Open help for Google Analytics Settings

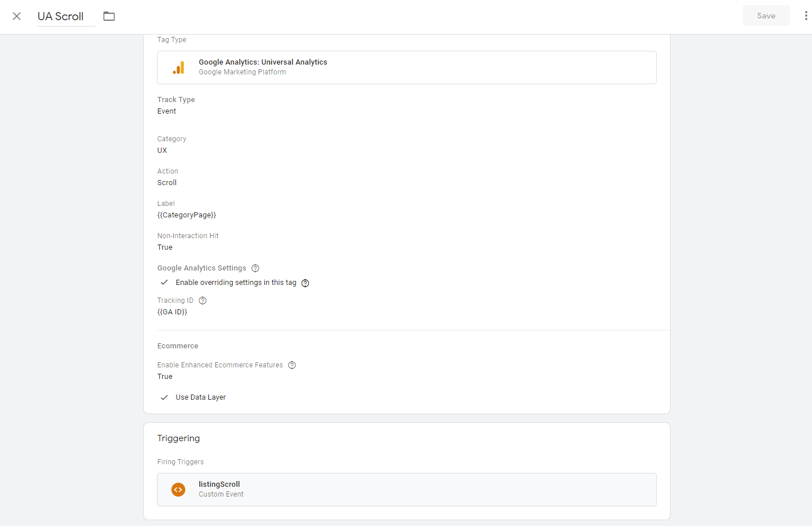point(255,268)
